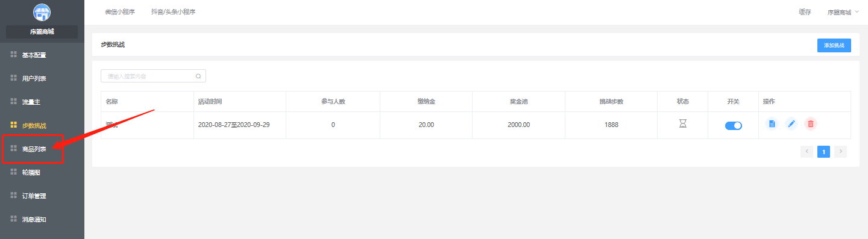Go to previous page arrow

click(807, 152)
